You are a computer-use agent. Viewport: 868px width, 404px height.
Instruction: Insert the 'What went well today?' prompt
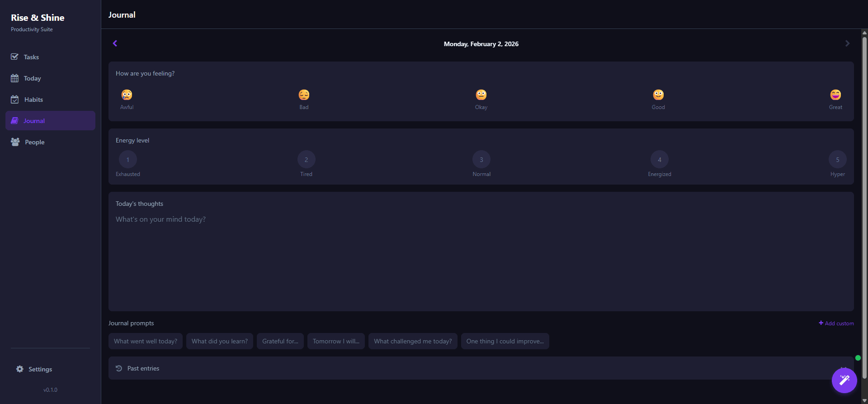[x=146, y=341]
